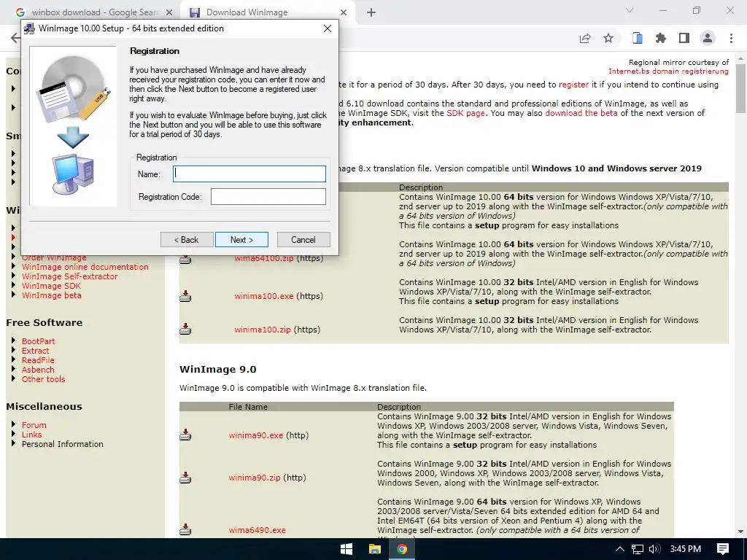Open the Windows Start menu
The width and height of the screenshot is (747, 560).
coord(347,549)
